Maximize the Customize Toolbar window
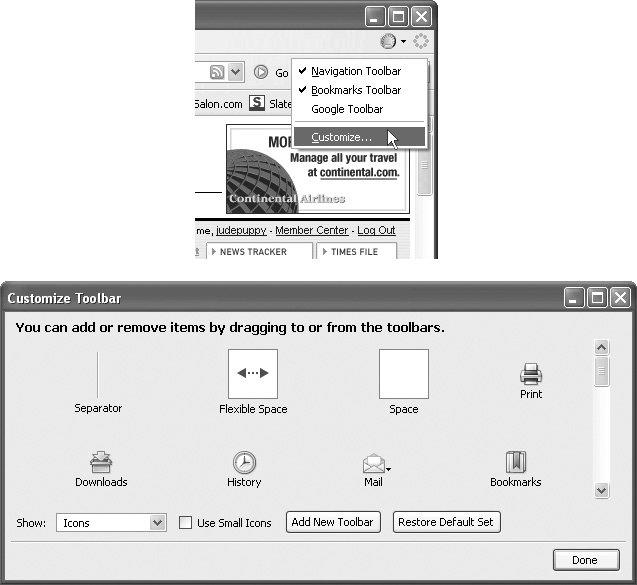The height and width of the screenshot is (585, 637). click(597, 298)
